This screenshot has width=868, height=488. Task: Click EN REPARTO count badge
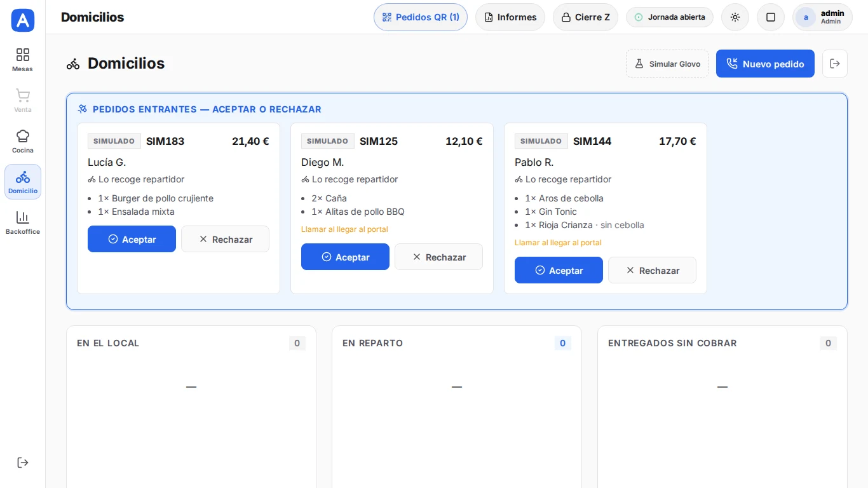562,343
